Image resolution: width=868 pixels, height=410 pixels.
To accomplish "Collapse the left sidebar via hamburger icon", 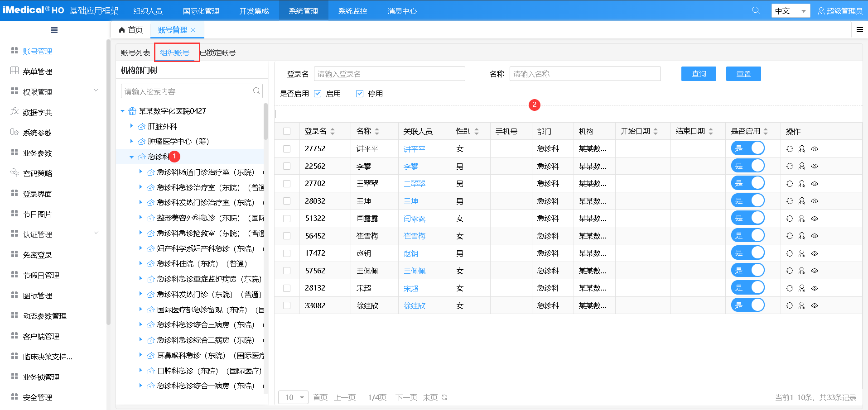I will coord(54,30).
